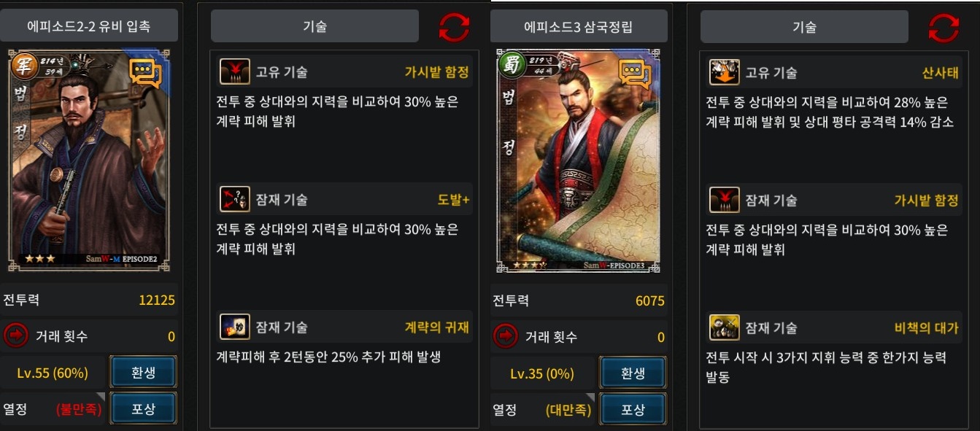980x431 pixels.
Task: Select the Episode3 법정 card portrait
Action: point(579,161)
